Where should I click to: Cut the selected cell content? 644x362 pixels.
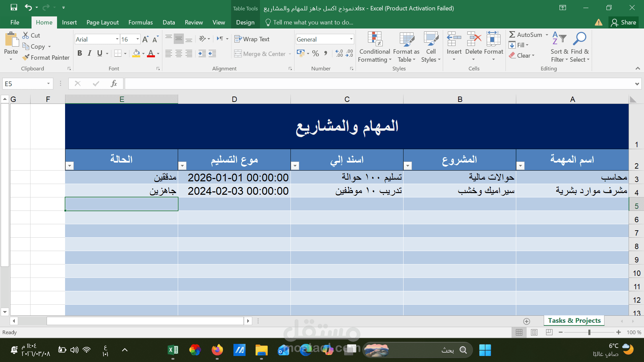31,35
